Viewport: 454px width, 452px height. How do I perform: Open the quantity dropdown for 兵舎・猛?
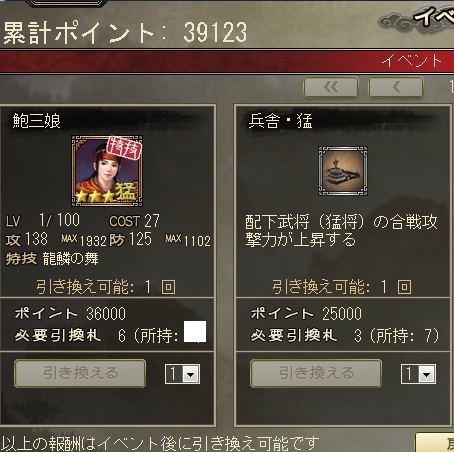click(418, 374)
